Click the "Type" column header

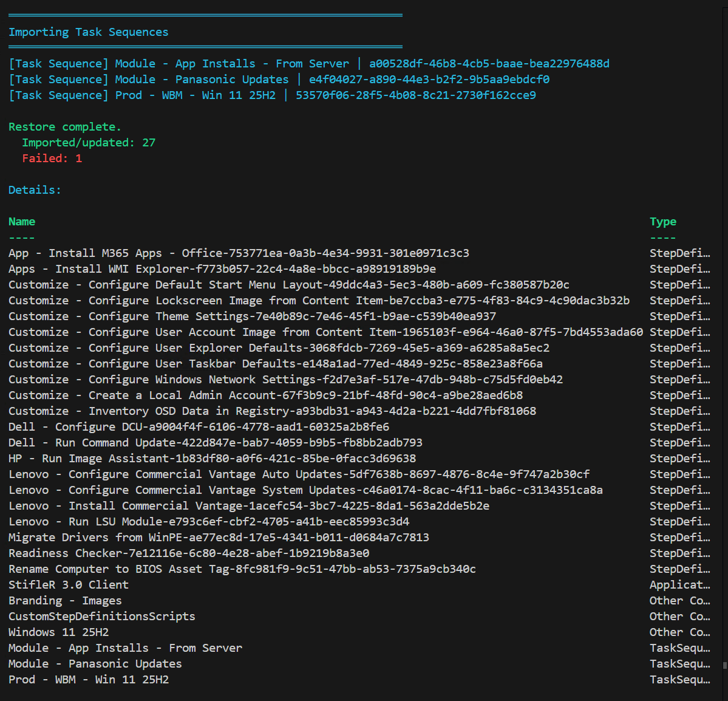tap(662, 222)
